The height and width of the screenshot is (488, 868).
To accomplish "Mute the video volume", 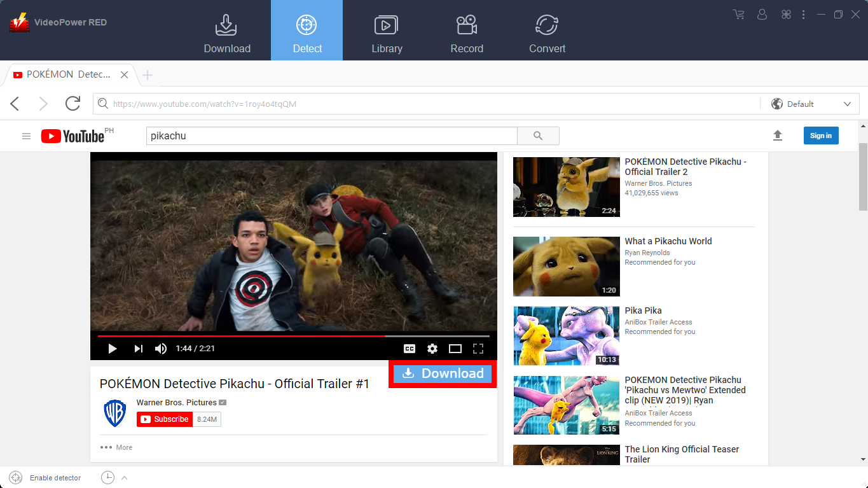I will pos(160,349).
